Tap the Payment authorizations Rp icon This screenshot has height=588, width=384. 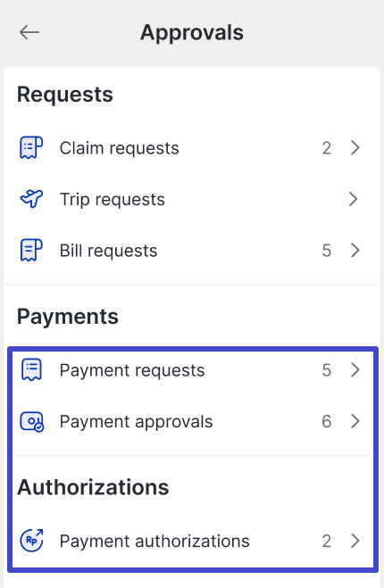[x=31, y=541]
